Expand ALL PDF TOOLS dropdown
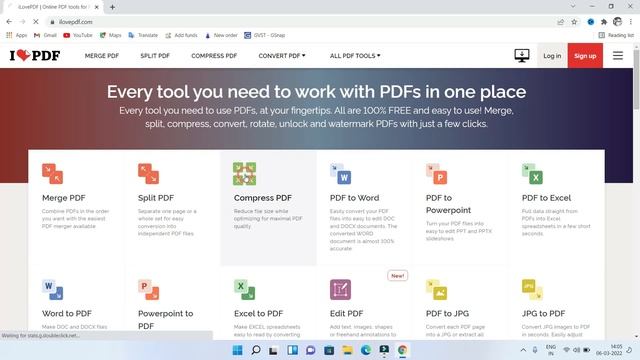 click(x=355, y=56)
